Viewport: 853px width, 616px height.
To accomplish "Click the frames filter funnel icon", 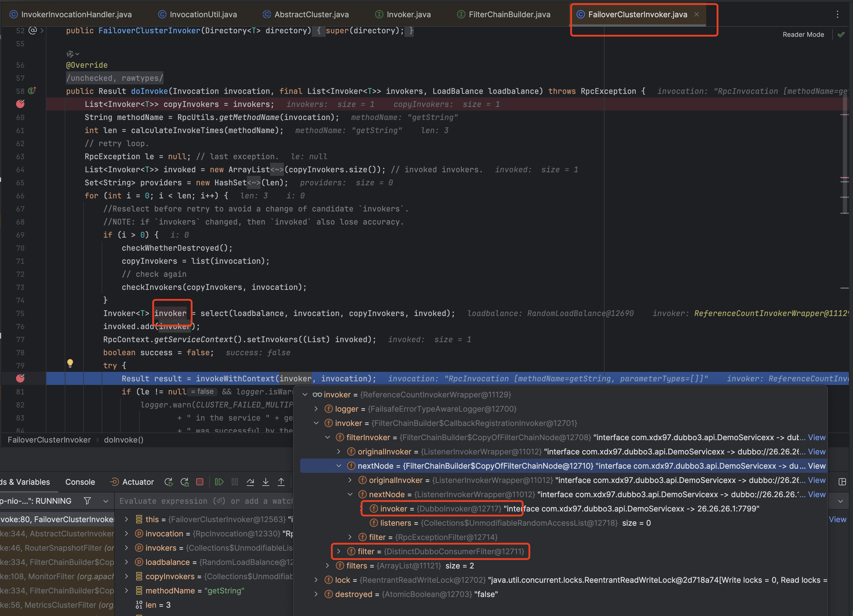I will click(87, 501).
